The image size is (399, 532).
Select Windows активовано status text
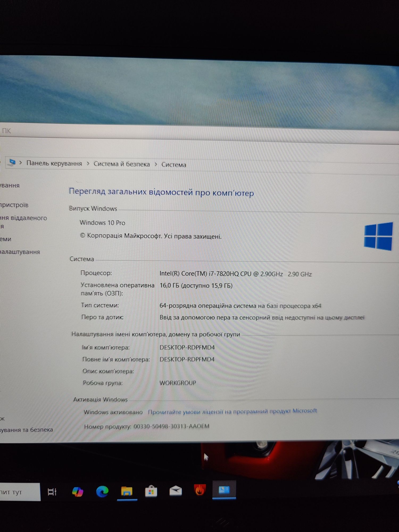coord(113,412)
